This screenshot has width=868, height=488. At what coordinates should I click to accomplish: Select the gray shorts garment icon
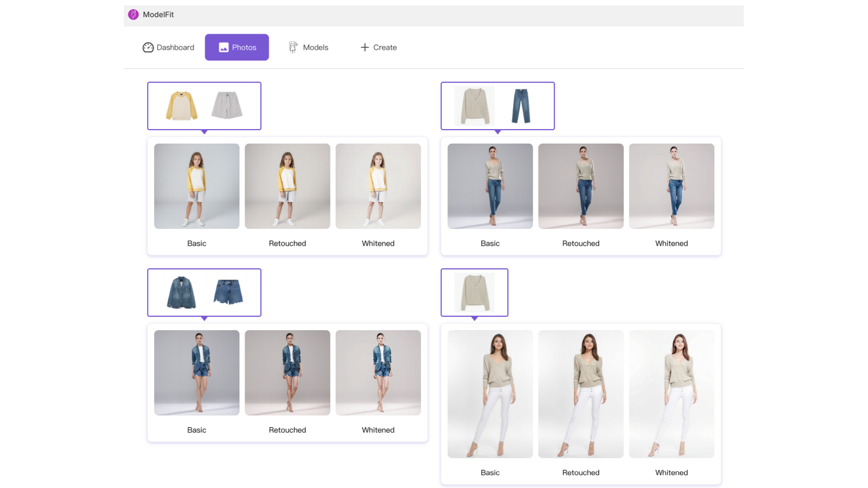[227, 105]
